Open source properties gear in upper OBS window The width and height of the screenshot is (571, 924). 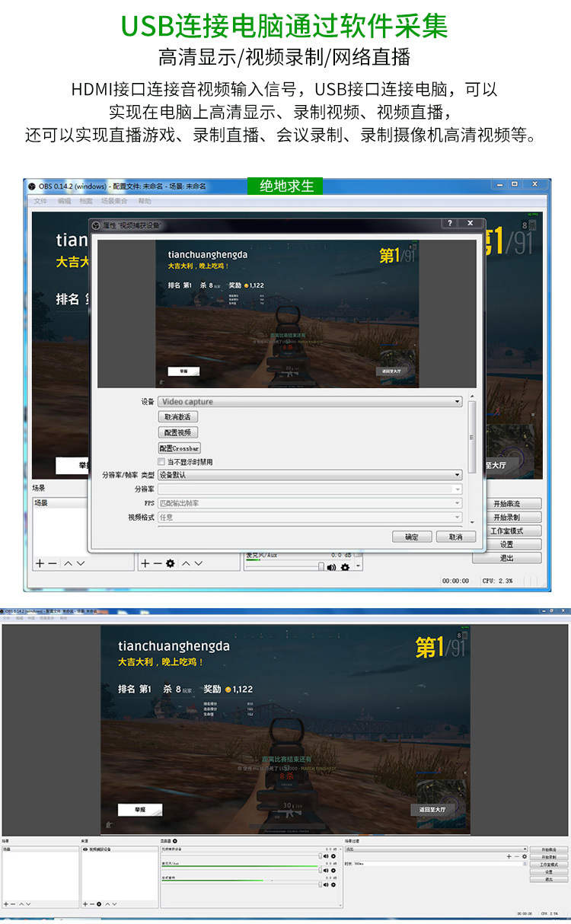click(170, 563)
